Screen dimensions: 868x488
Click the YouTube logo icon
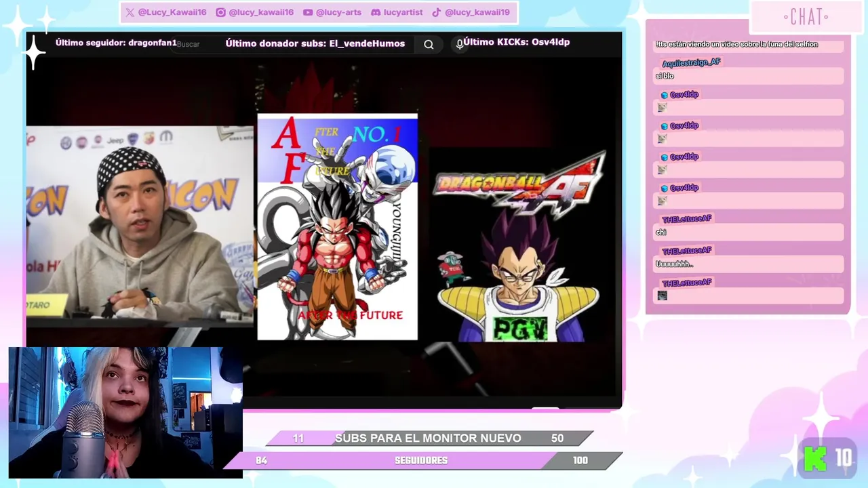308,12
